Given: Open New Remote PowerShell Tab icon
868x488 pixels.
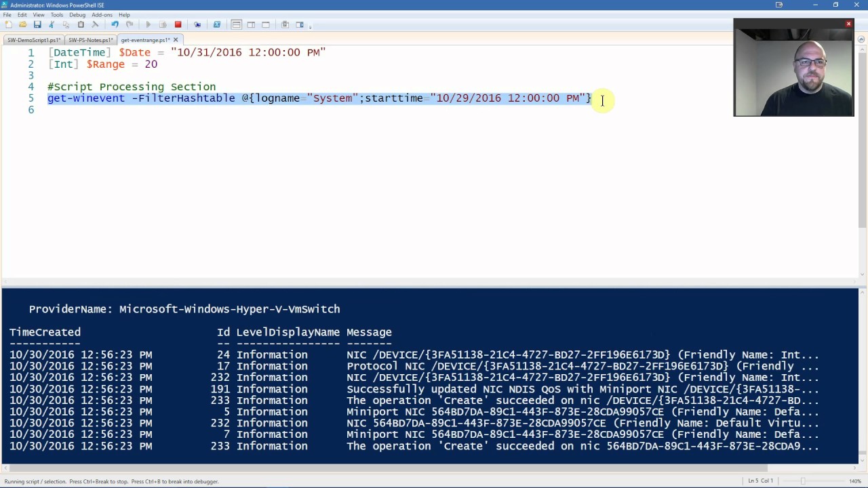Looking at the screenshot, I should click(197, 24).
